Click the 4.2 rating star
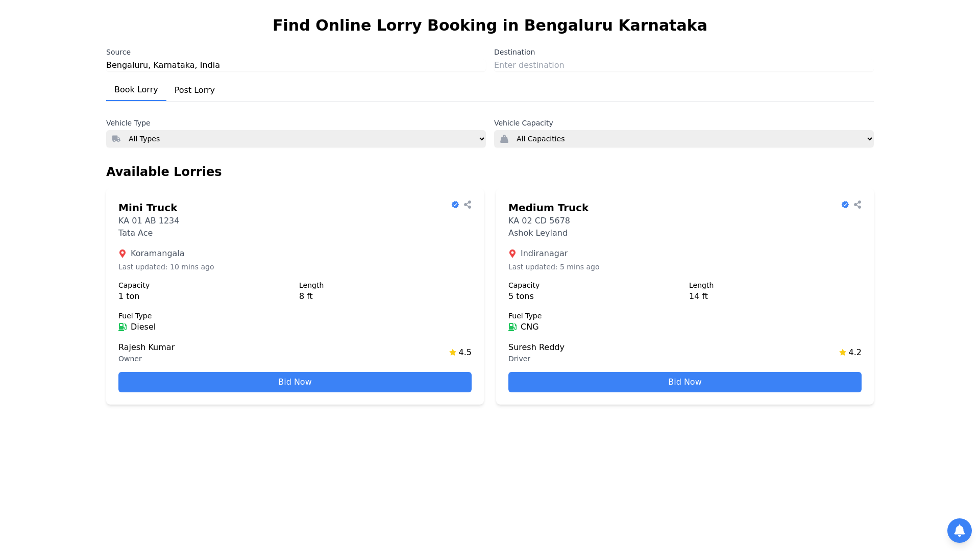 843,353
